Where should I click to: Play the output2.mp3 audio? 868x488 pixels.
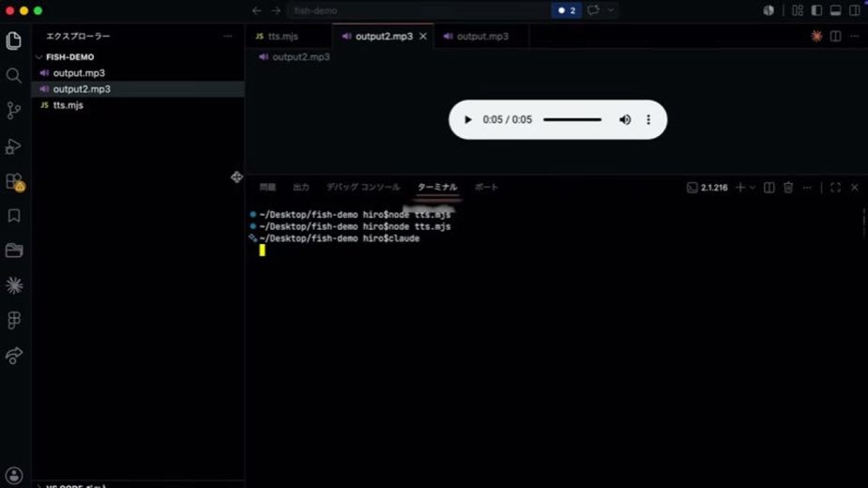tap(467, 119)
